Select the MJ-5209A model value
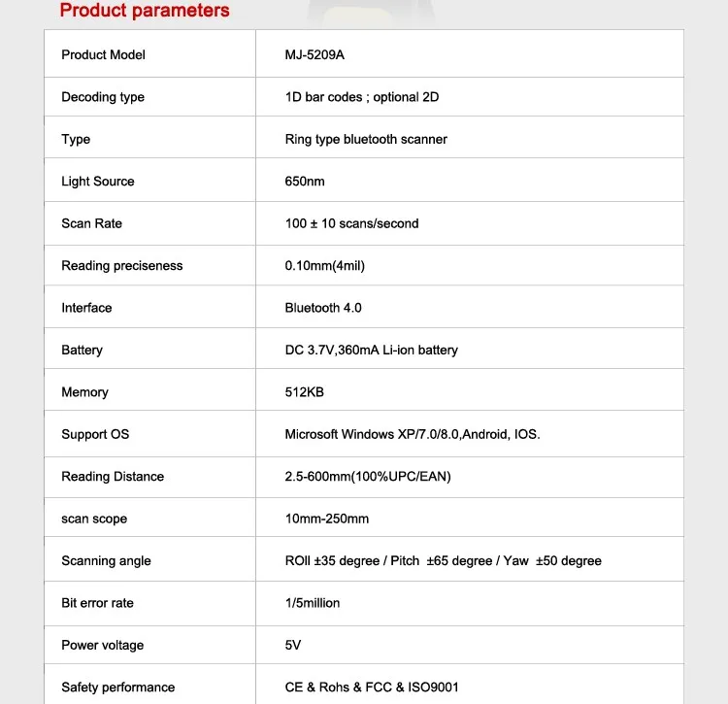This screenshot has height=704, width=728. [x=314, y=55]
